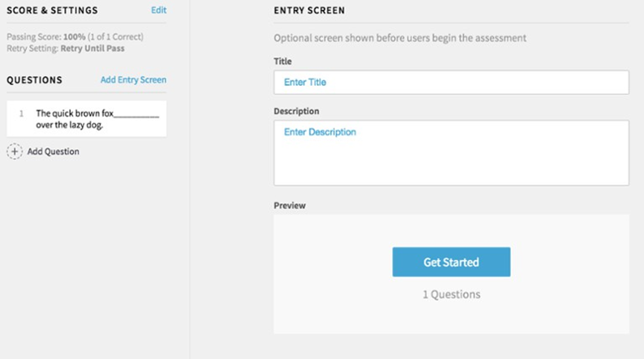This screenshot has width=644, height=359.
Task: Open Edit for Score & Settings
Action: tap(159, 10)
